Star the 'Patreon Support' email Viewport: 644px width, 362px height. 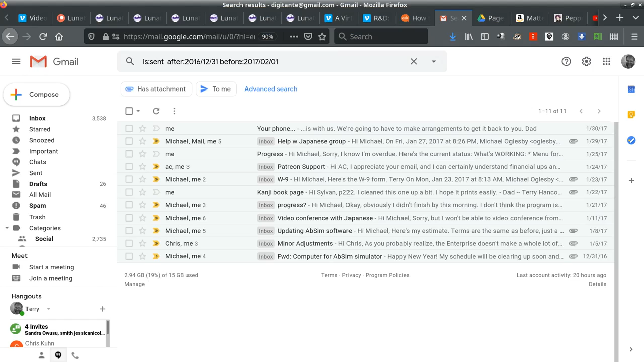coord(143,167)
